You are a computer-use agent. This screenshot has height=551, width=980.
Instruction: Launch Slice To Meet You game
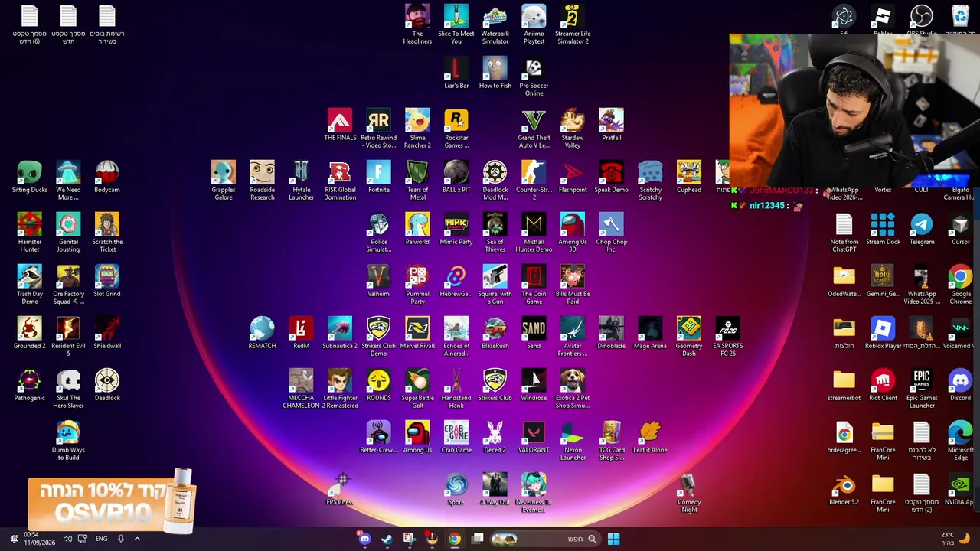pos(456,24)
